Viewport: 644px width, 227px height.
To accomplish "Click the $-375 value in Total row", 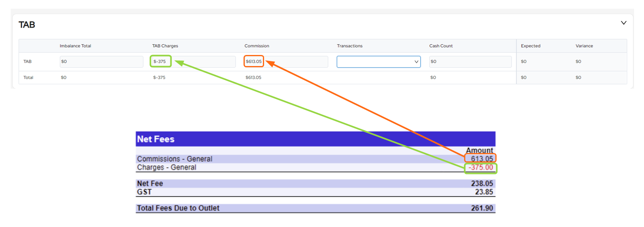I will (x=159, y=78).
